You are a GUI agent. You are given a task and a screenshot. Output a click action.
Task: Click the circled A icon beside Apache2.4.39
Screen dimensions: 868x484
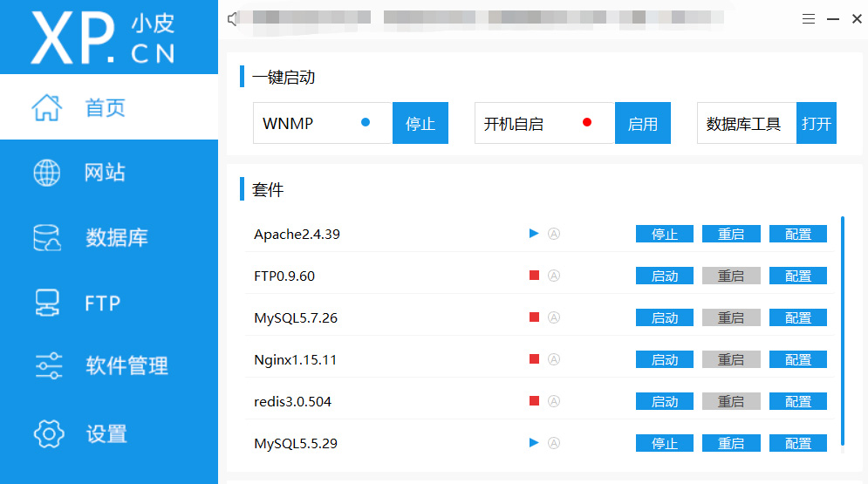click(x=553, y=234)
